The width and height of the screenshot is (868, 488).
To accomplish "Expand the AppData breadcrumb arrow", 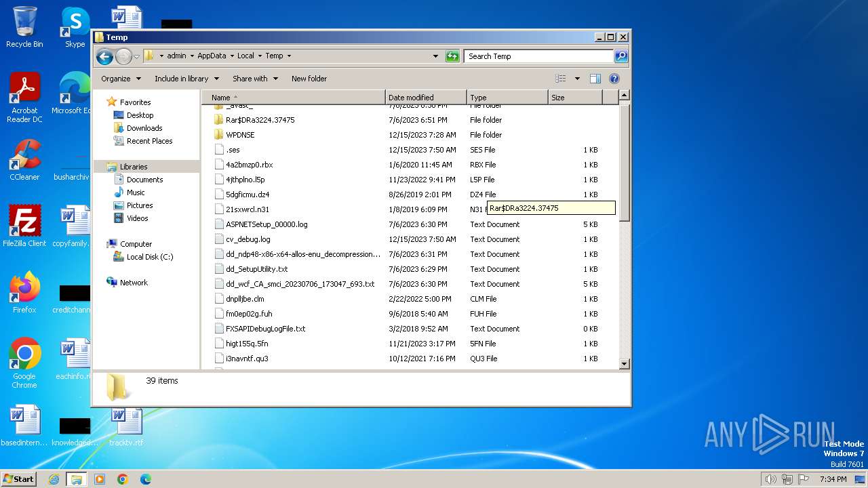I will click(x=231, y=56).
